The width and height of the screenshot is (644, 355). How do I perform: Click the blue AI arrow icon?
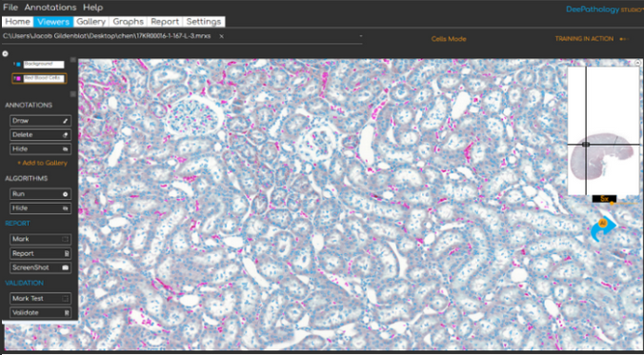click(x=603, y=228)
